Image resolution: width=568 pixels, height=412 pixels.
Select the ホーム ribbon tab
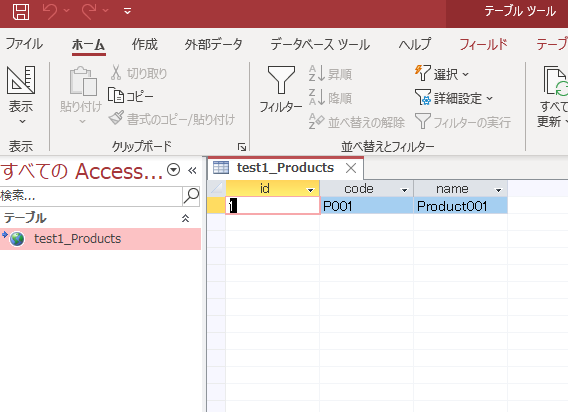click(88, 45)
